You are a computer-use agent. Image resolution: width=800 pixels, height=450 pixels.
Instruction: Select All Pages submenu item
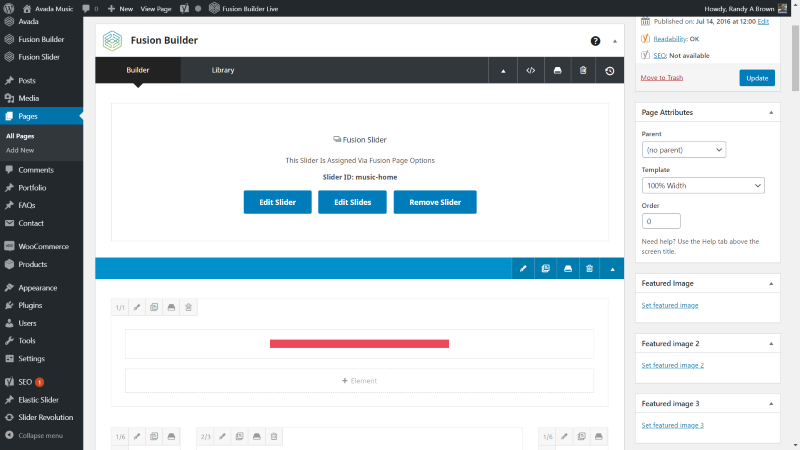tap(20, 136)
